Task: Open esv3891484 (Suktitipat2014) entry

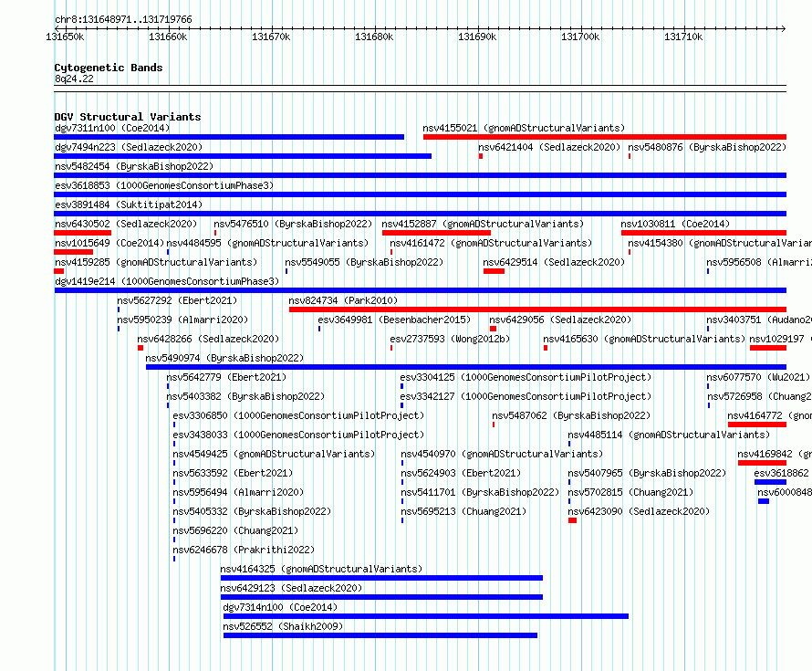Action: (x=129, y=204)
